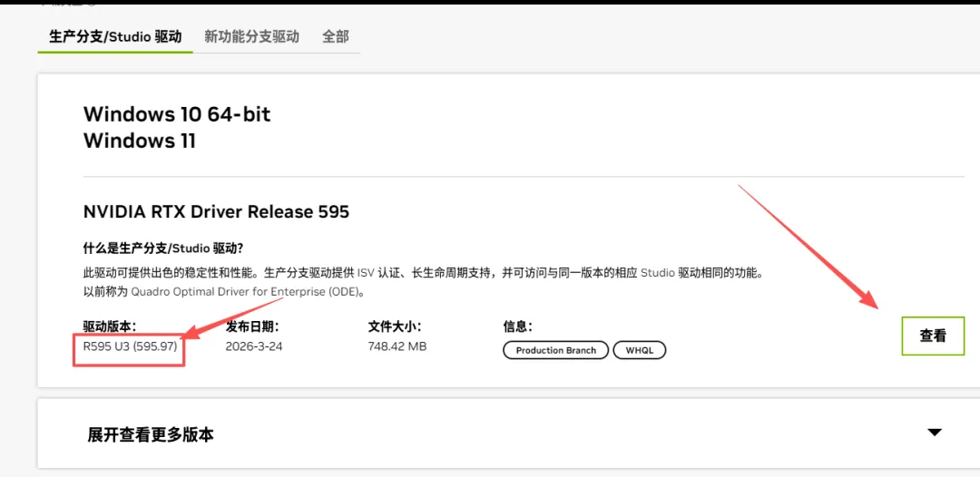
Task: Click the file size 748.42 MB
Action: pyautogui.click(x=397, y=346)
